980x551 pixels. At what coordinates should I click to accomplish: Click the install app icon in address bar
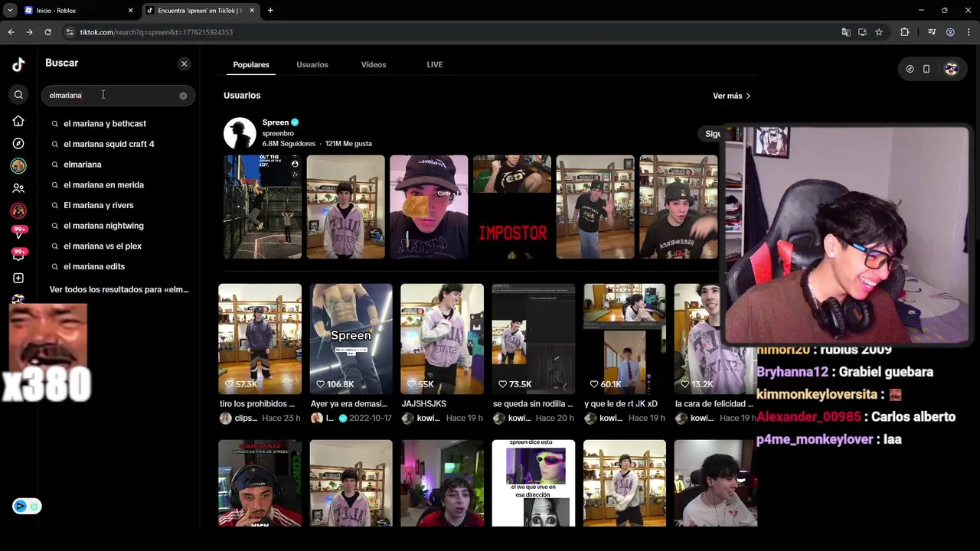[x=862, y=32]
